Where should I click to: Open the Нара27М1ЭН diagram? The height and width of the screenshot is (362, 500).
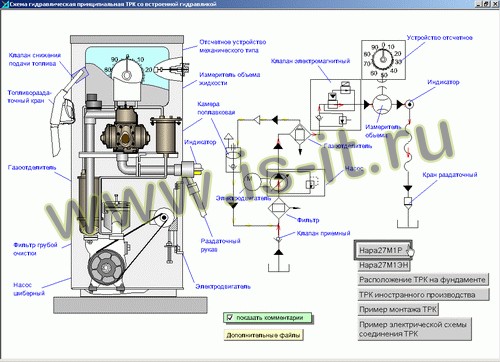[384, 265]
